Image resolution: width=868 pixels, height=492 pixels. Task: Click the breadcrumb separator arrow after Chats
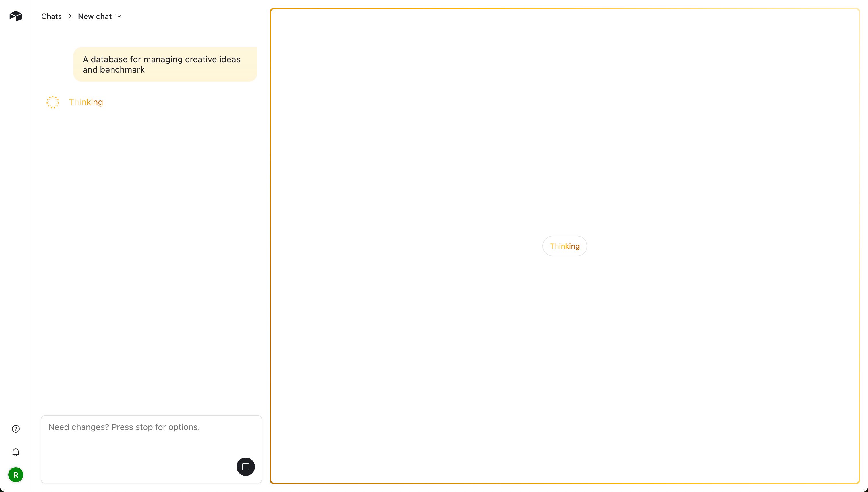coord(70,16)
